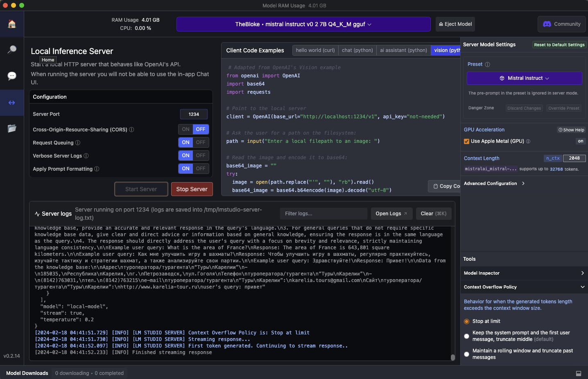Click the Stop Server button
The width and height of the screenshot is (588, 379).
192,189
